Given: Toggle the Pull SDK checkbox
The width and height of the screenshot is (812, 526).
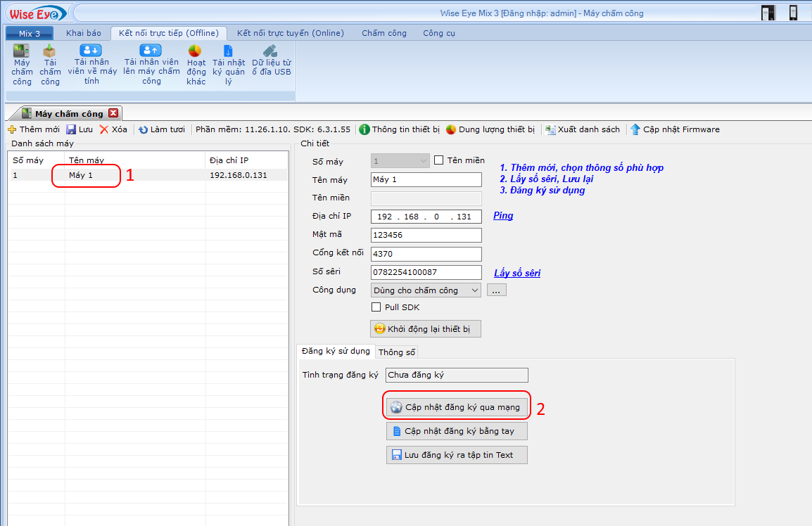Looking at the screenshot, I should (x=376, y=307).
